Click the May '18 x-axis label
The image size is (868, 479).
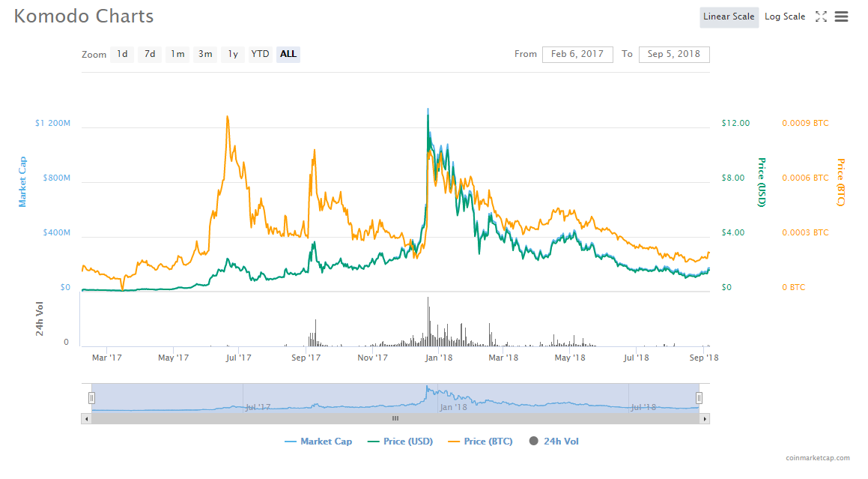coord(570,358)
